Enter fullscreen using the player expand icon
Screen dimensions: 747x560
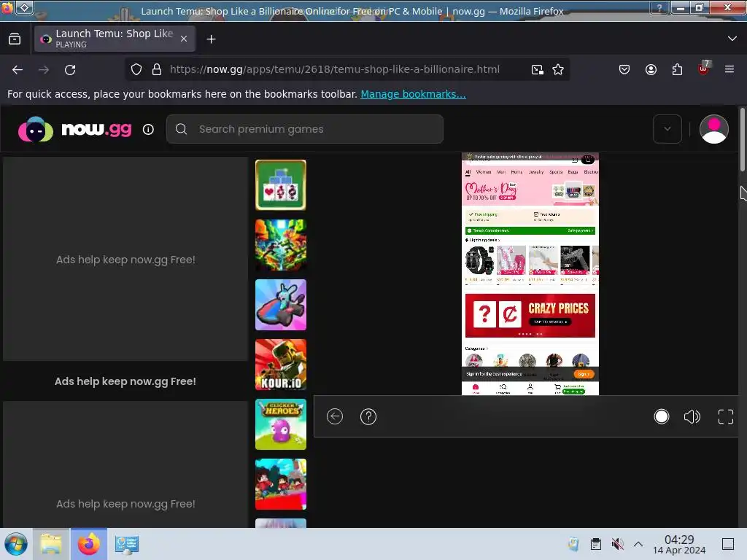coord(726,416)
